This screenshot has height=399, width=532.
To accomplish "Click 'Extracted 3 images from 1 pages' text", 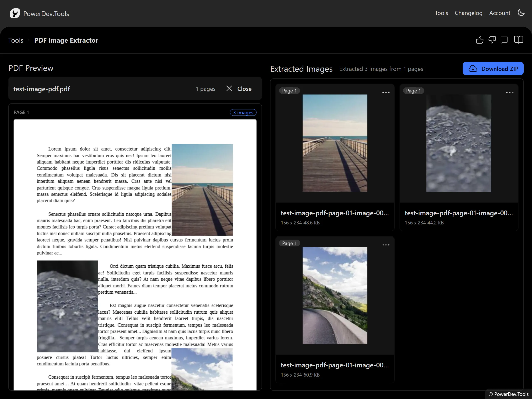I will (x=381, y=69).
